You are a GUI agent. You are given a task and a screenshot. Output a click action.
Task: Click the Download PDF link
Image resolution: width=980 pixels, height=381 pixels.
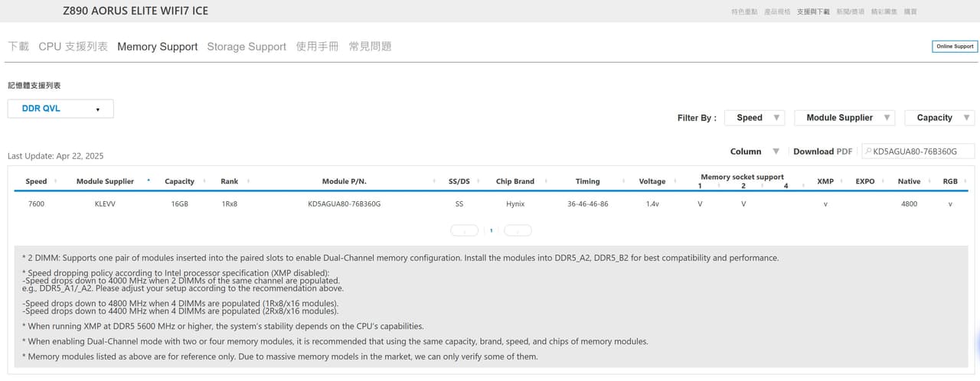coord(822,151)
